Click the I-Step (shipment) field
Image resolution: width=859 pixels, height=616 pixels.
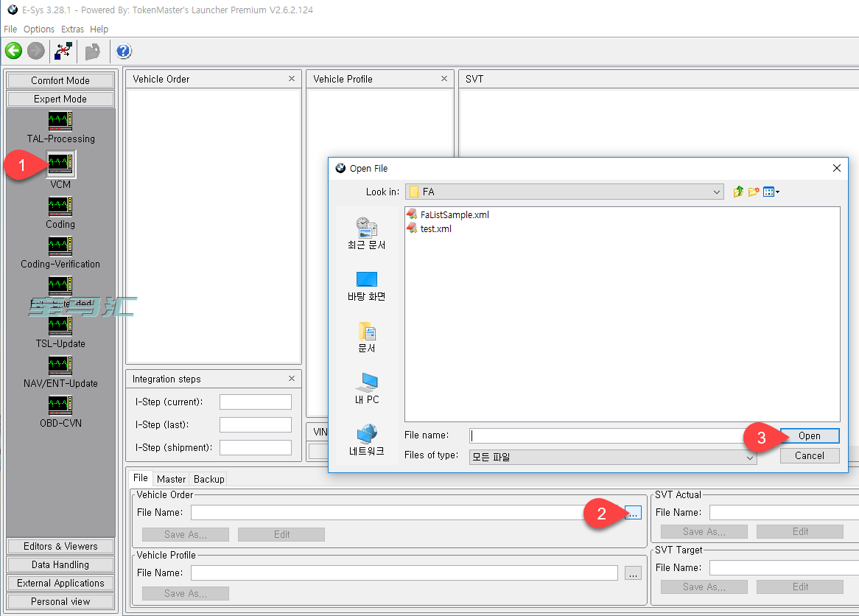pyautogui.click(x=256, y=448)
